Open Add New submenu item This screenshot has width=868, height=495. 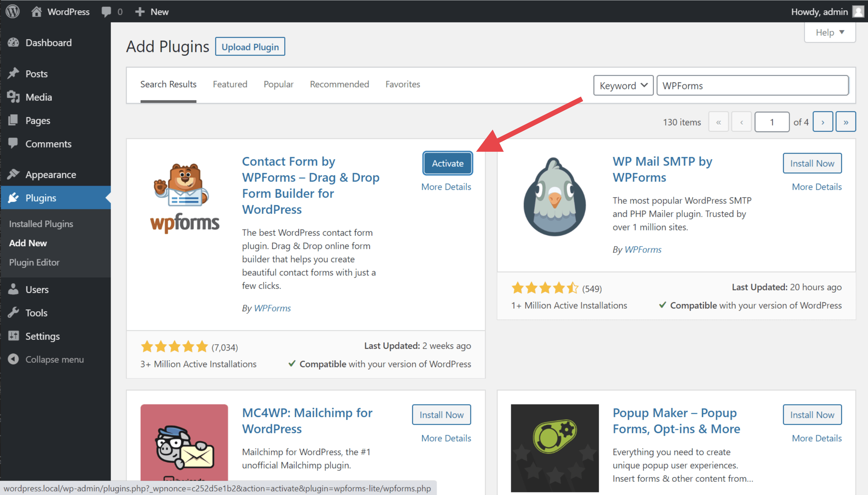tap(28, 243)
